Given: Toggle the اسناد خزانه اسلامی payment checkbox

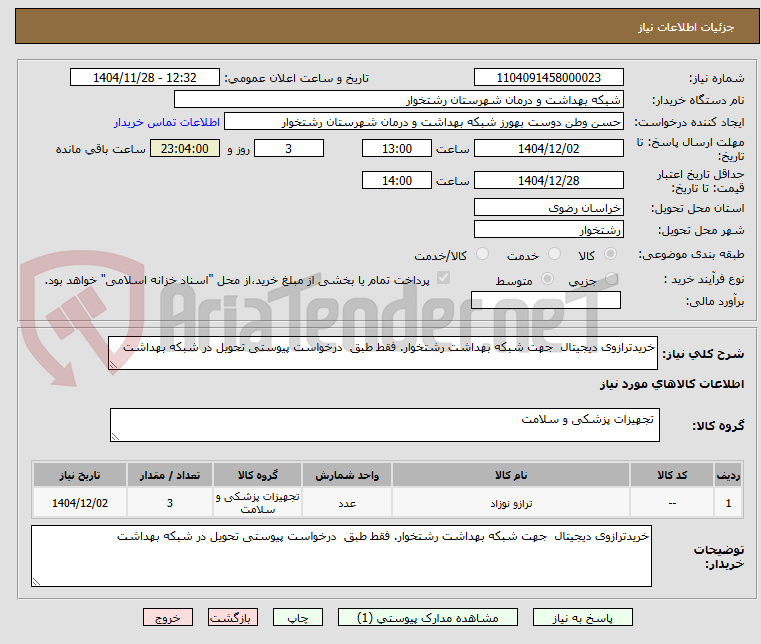Looking at the screenshot, I should click(x=443, y=278).
